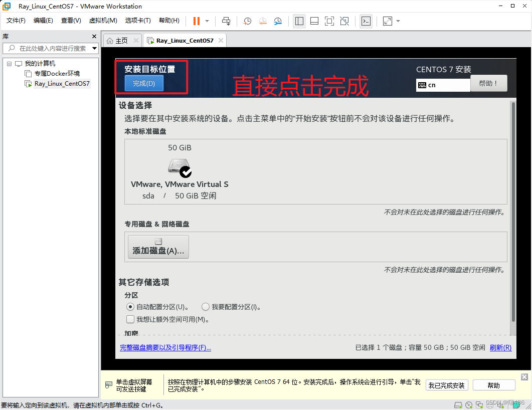
Task: Open the 虚拟机(M) menu
Action: [x=103, y=21]
